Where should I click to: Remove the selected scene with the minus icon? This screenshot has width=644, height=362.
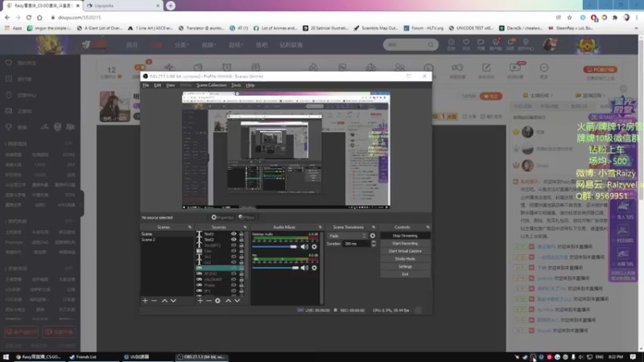[x=154, y=301]
